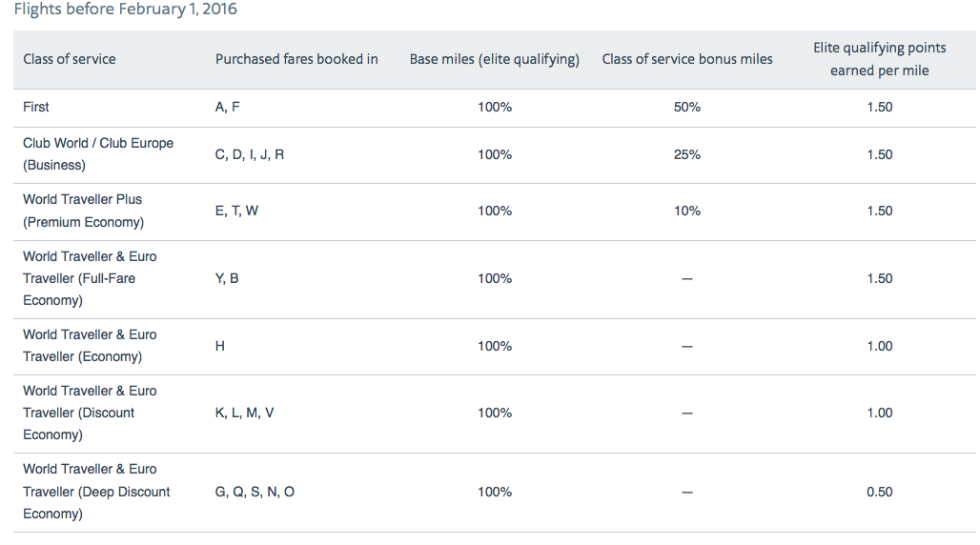Image resolution: width=980 pixels, height=545 pixels.
Task: Click the 'Base miles (elite qualifying)' header
Action: coord(495,59)
